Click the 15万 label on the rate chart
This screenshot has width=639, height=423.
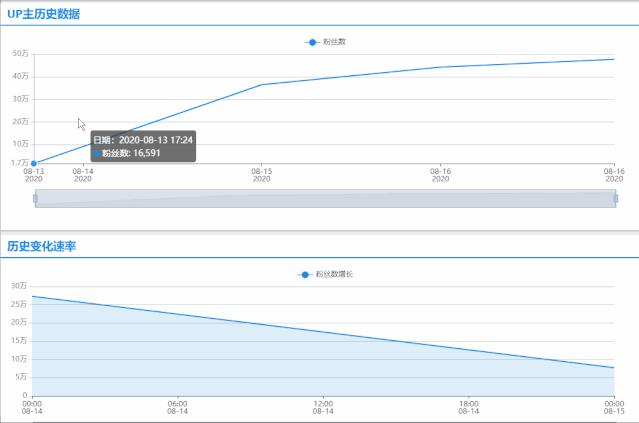pyautogui.click(x=19, y=340)
